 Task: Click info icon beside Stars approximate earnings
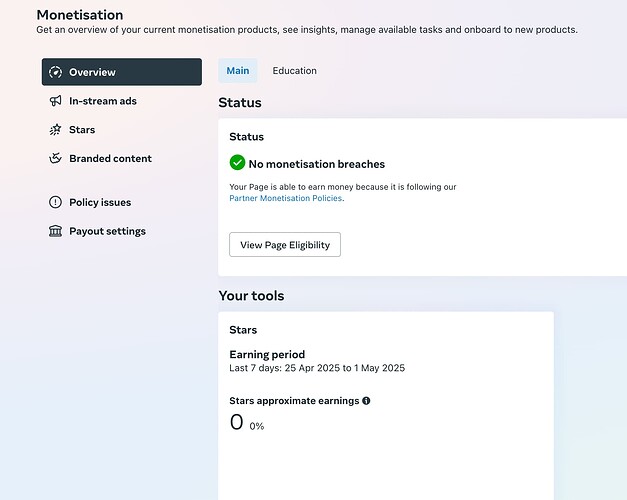366,401
